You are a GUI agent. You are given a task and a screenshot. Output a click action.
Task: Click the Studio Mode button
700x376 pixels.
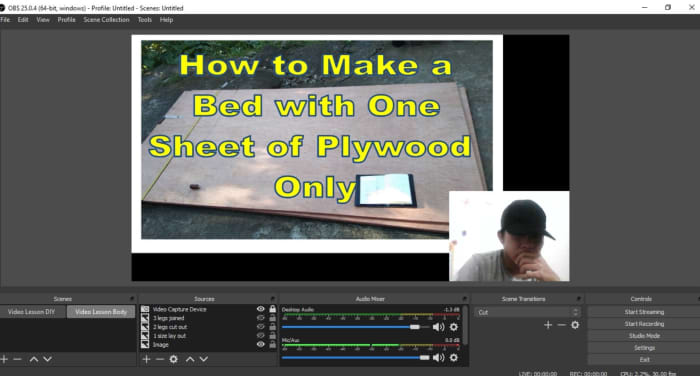click(644, 336)
